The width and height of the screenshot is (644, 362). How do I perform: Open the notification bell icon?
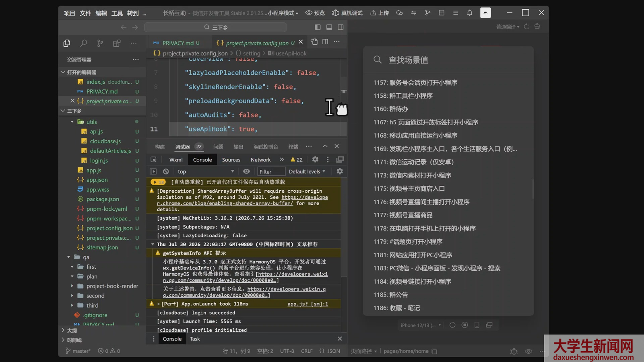469,13
